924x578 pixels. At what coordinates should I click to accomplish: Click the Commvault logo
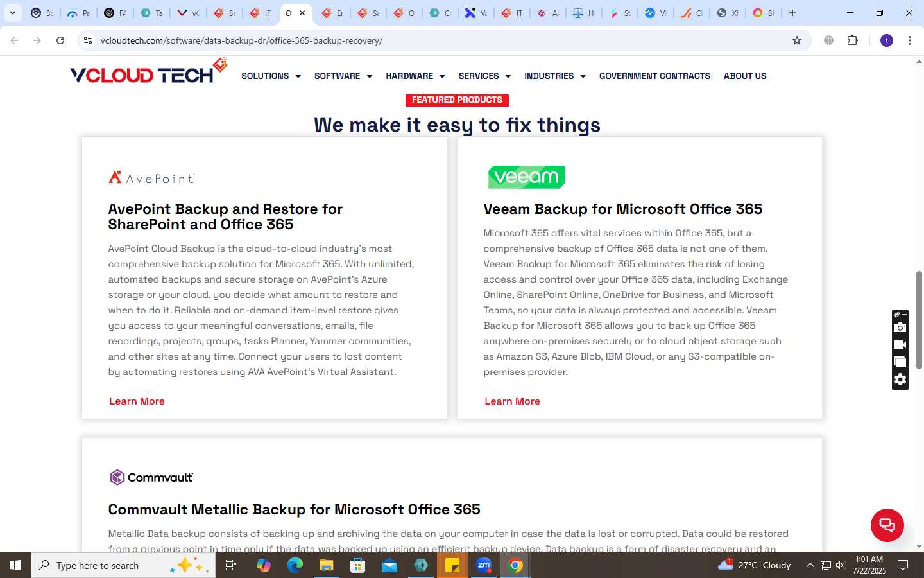point(151,477)
